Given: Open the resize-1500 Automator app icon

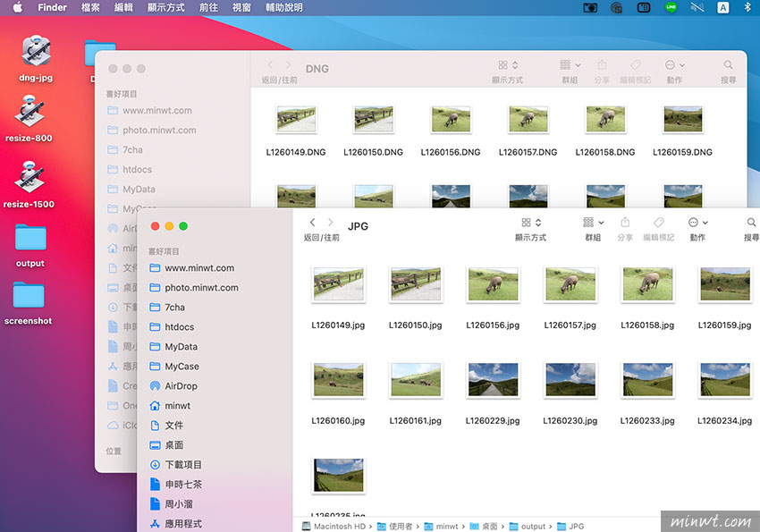Looking at the screenshot, I should 30,177.
